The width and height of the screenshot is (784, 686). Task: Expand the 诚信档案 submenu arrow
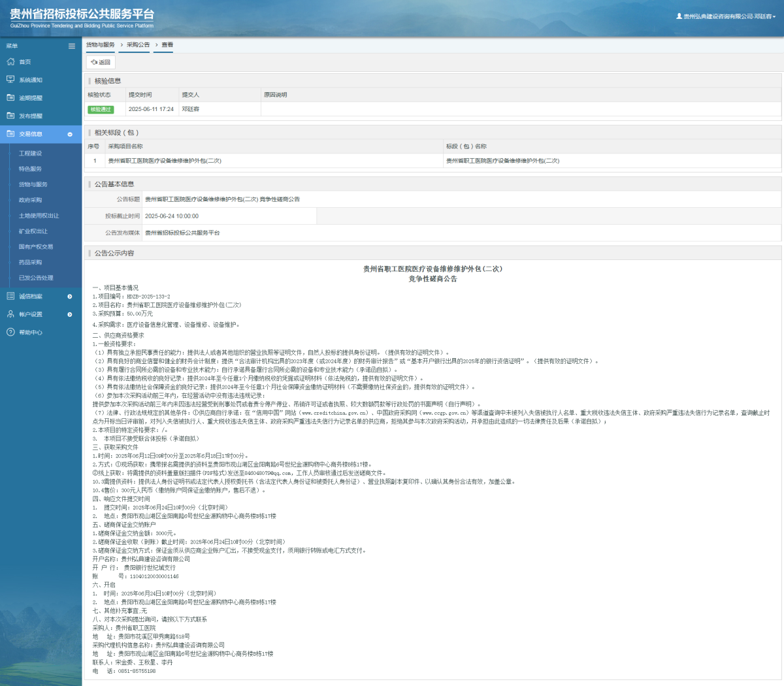pyautogui.click(x=70, y=297)
